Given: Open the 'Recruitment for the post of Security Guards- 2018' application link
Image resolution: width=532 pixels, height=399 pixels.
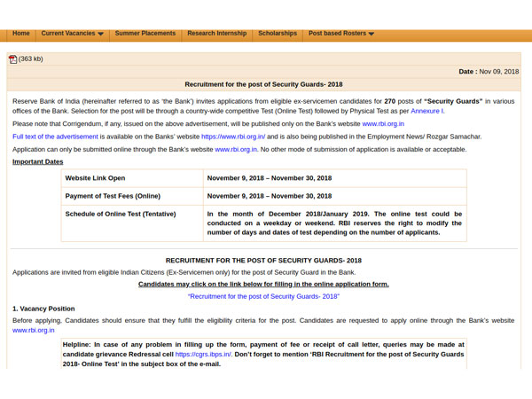Looking at the screenshot, I should [x=263, y=296].
